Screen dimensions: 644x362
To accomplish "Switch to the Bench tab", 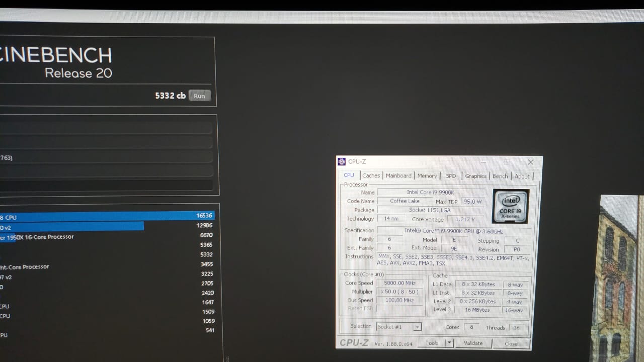I will tap(500, 176).
